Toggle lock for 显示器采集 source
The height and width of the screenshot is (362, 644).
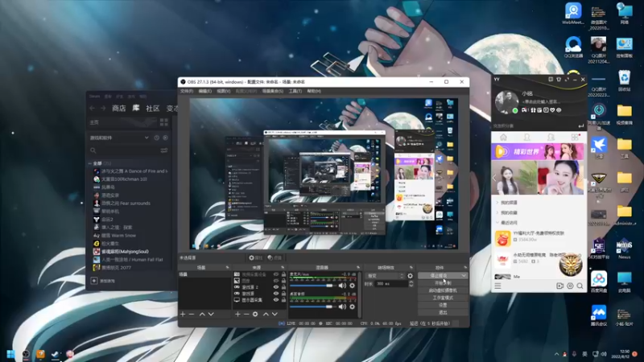(x=283, y=300)
